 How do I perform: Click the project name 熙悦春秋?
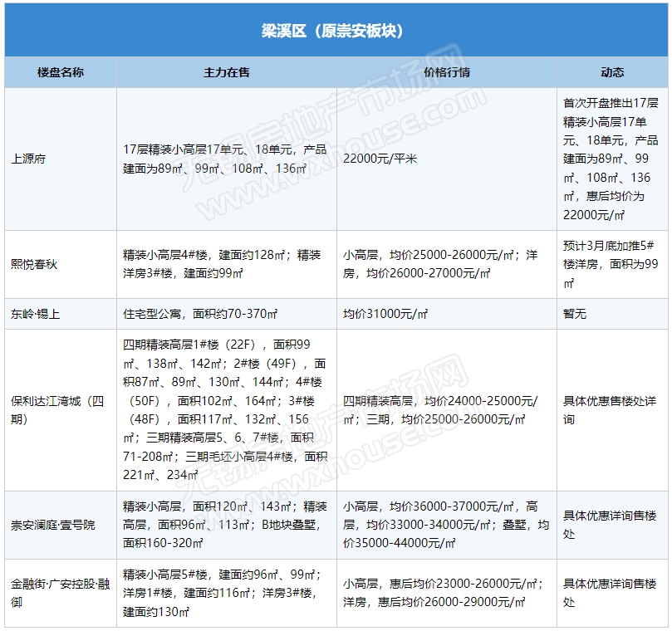34,264
